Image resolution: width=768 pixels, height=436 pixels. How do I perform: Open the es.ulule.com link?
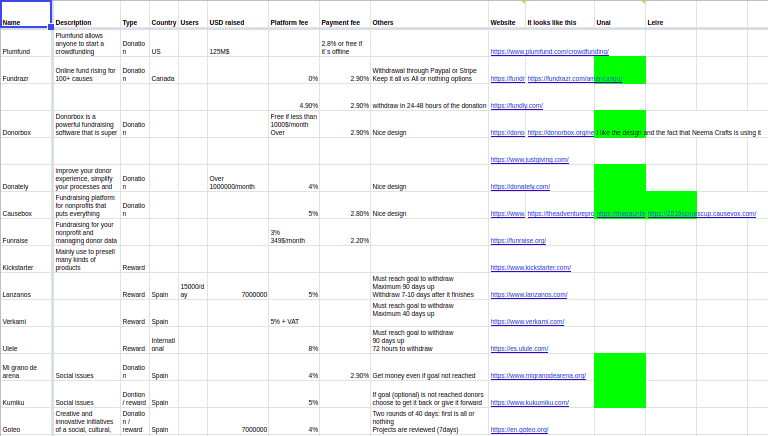[519, 348]
